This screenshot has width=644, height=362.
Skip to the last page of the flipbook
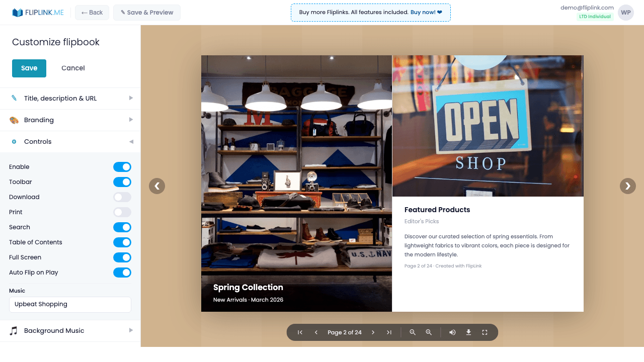tap(389, 332)
